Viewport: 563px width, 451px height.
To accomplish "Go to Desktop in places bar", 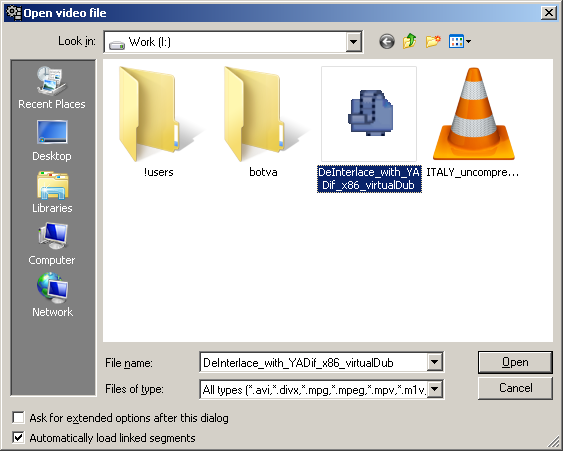I will coord(52,140).
